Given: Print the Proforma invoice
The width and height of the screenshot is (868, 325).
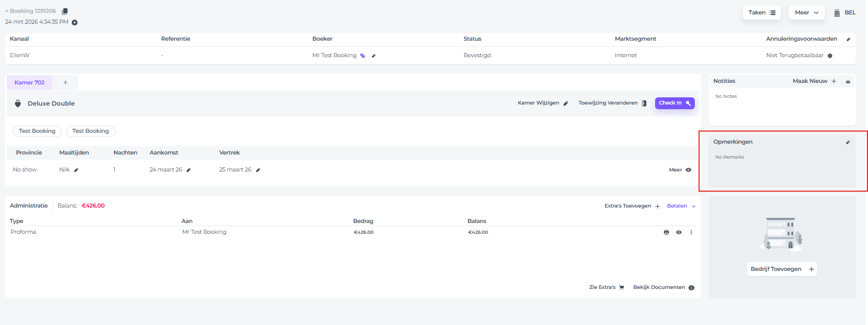Looking at the screenshot, I should (666, 232).
